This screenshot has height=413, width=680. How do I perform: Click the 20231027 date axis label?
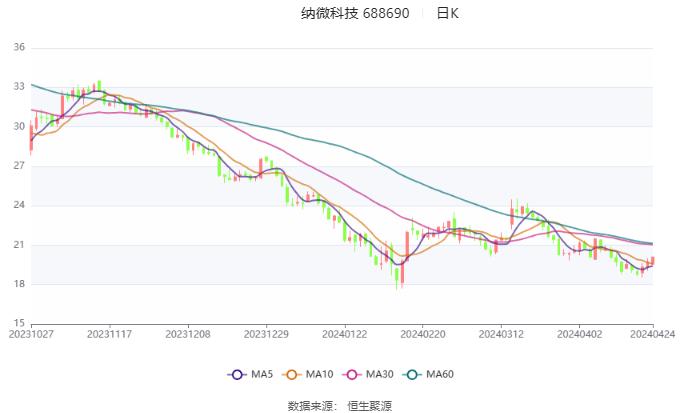click(31, 334)
